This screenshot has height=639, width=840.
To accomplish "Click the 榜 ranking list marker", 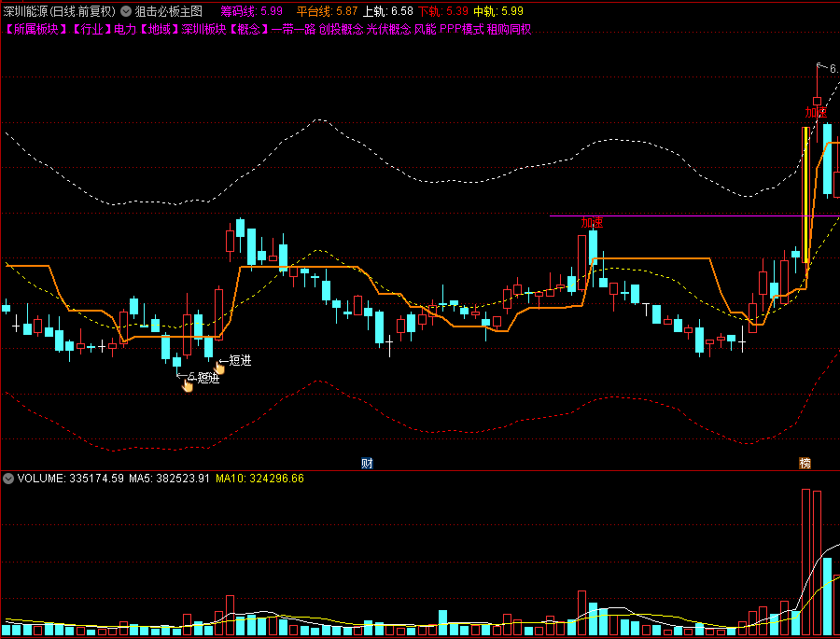I will click(805, 464).
